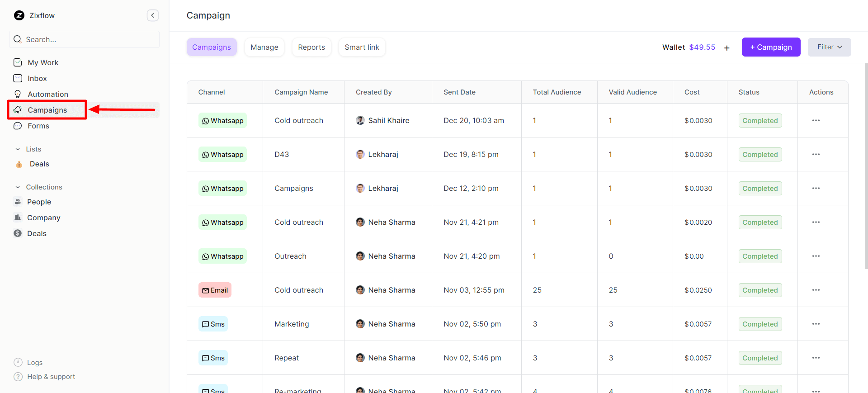Click sent date Dec 20, 10:03 am
This screenshot has width=868, height=393.
(474, 120)
